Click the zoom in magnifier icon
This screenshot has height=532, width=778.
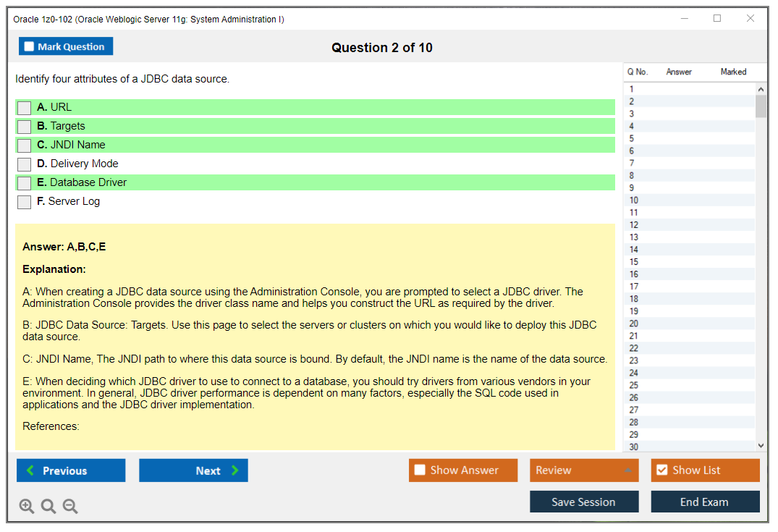click(x=27, y=507)
